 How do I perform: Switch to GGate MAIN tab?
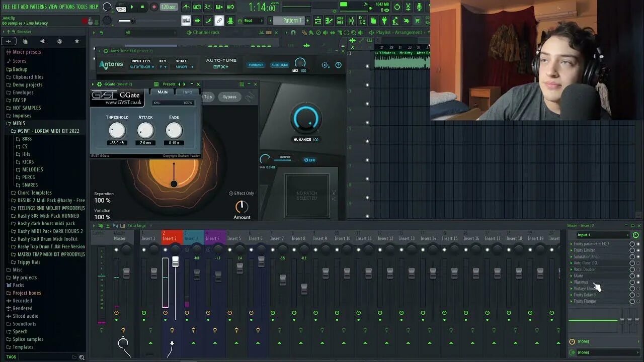click(x=163, y=92)
